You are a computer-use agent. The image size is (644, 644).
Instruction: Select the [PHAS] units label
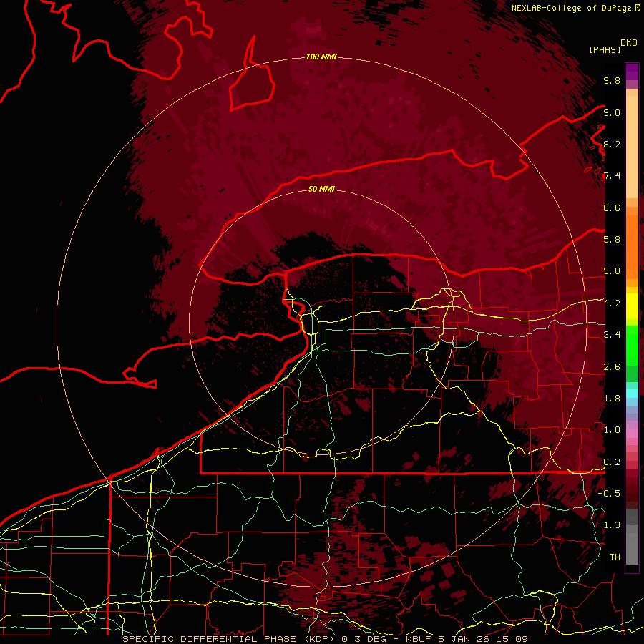[605, 49]
